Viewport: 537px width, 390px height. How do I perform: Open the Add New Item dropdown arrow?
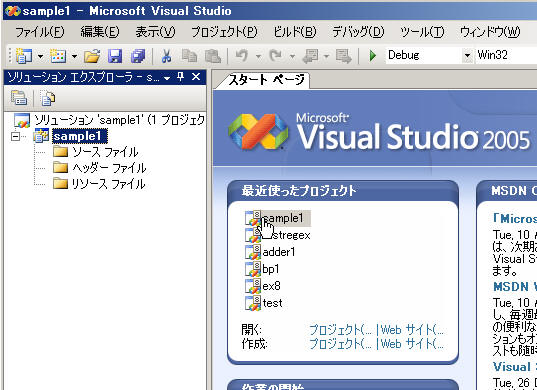pos(74,56)
